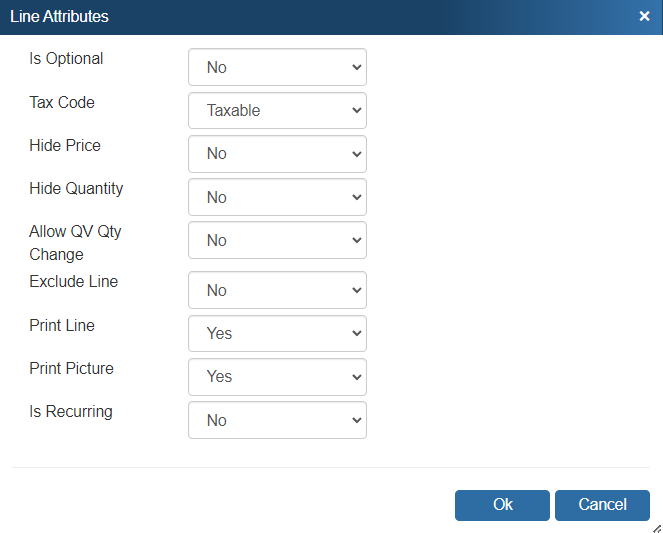Expand the Print Picture dropdown
The width and height of the screenshot is (663, 533).
(277, 377)
